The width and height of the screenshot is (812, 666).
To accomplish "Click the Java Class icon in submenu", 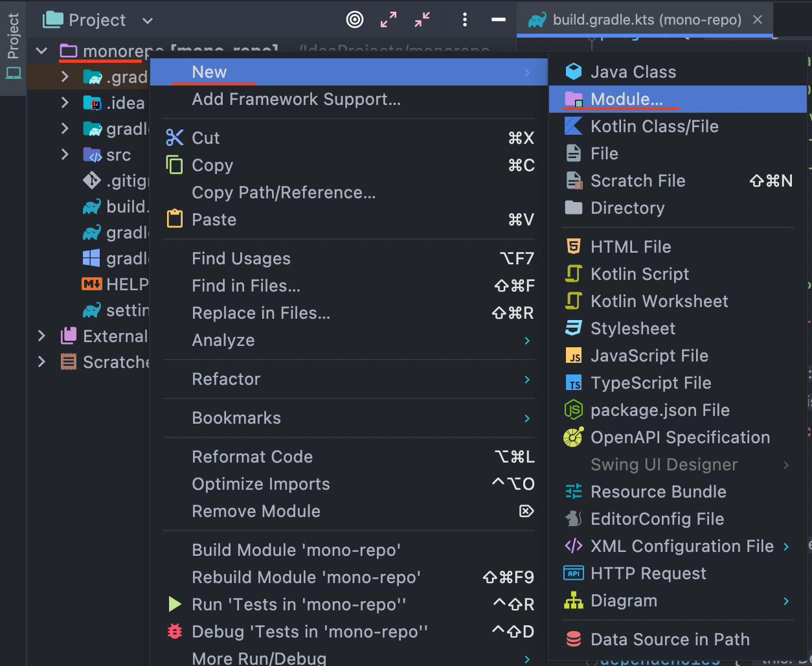I will [x=574, y=72].
